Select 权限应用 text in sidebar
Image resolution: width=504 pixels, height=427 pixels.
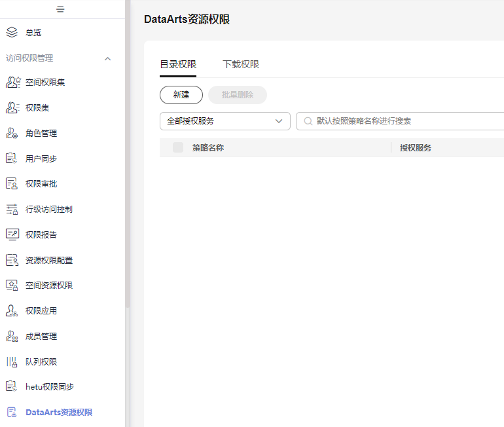pyautogui.click(x=41, y=311)
